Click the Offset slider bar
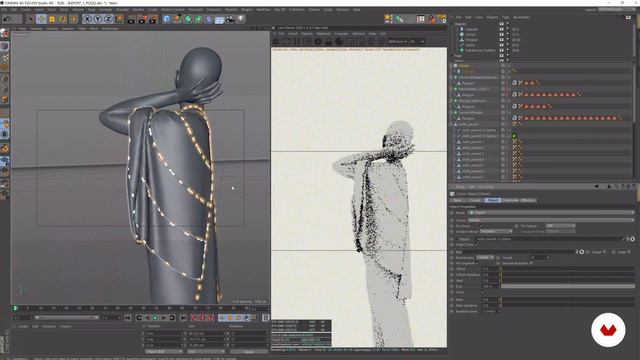The height and width of the screenshot is (360, 640). (568, 269)
